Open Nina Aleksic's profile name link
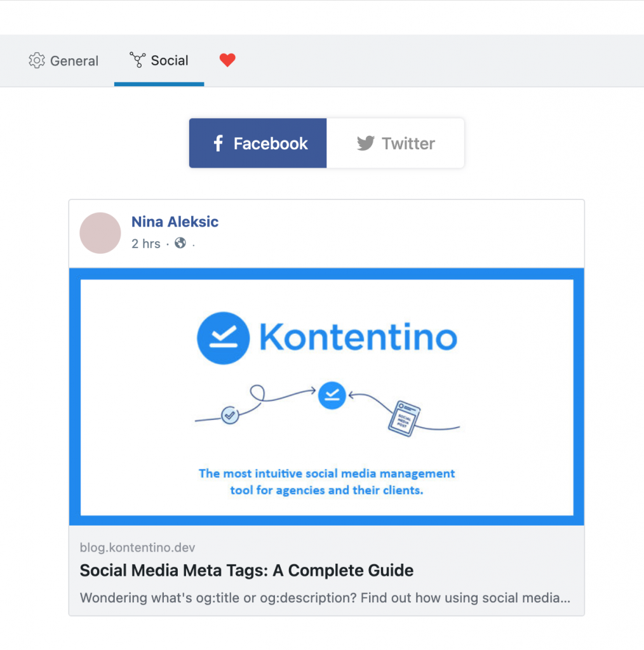This screenshot has height=650, width=644. click(175, 222)
